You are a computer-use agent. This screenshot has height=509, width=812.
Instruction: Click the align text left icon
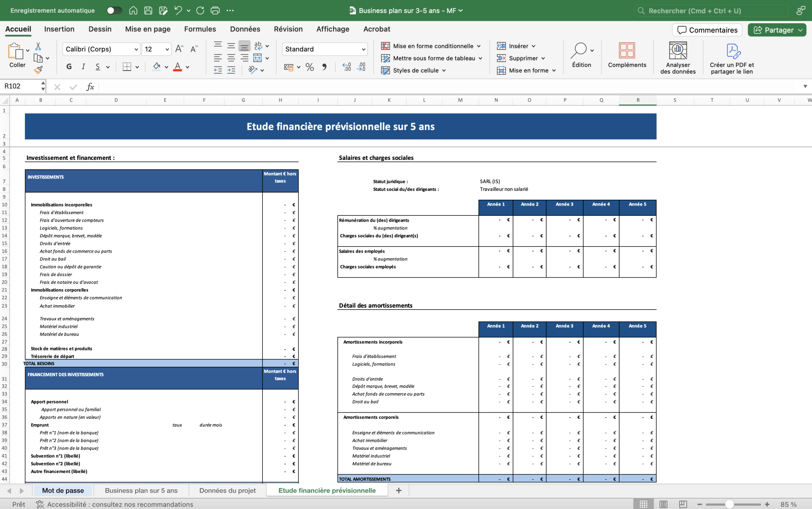(x=218, y=58)
